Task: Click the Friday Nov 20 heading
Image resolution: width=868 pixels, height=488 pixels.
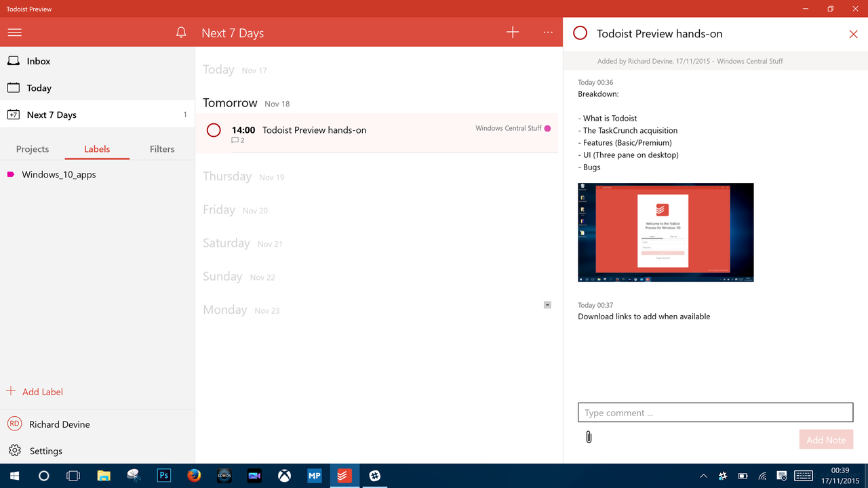Action: 235,210
